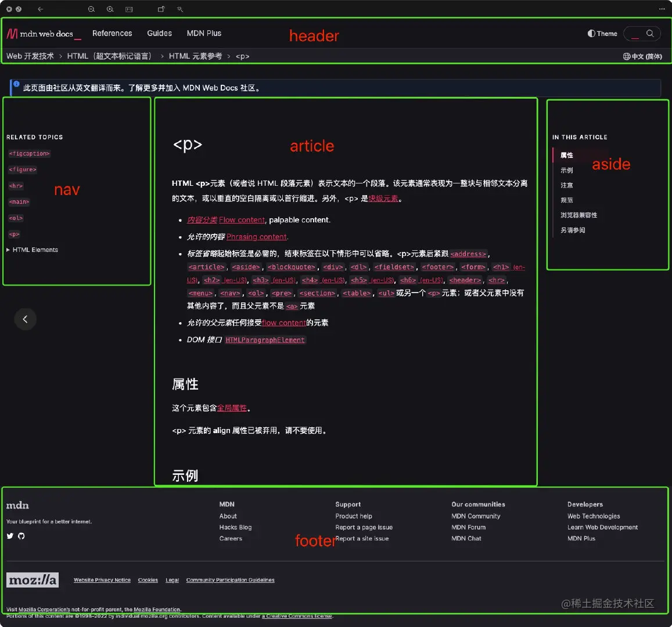Viewport: 672px width, 627px height.
Task: Open the MDN Plus menu
Action: click(x=204, y=34)
